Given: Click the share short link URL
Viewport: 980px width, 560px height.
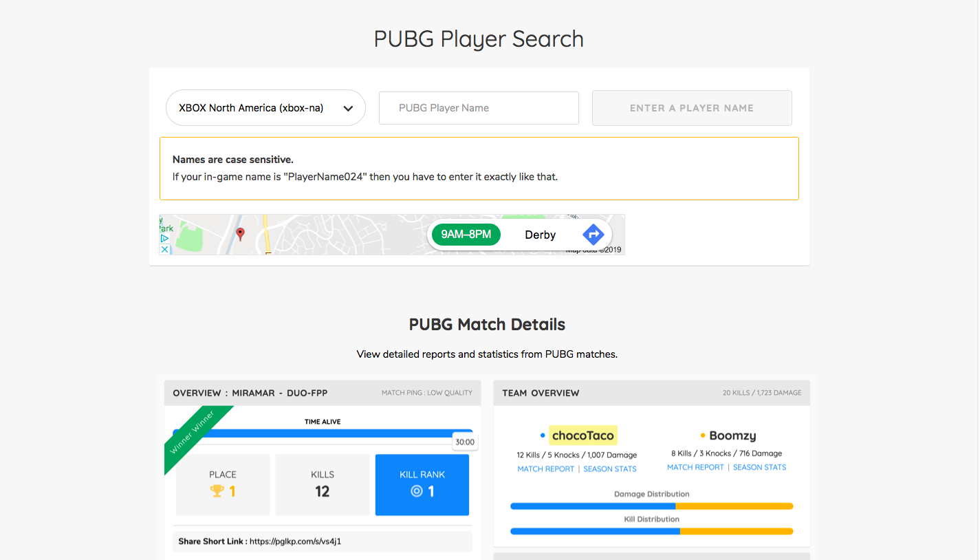Looking at the screenshot, I should (x=296, y=541).
